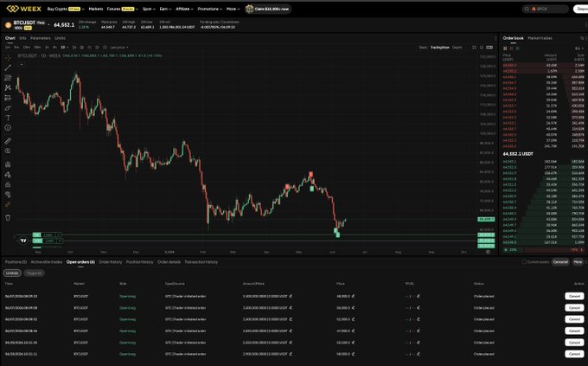Open chart fullscreen icon
Viewport: 588px width, 366px height.
click(474, 48)
